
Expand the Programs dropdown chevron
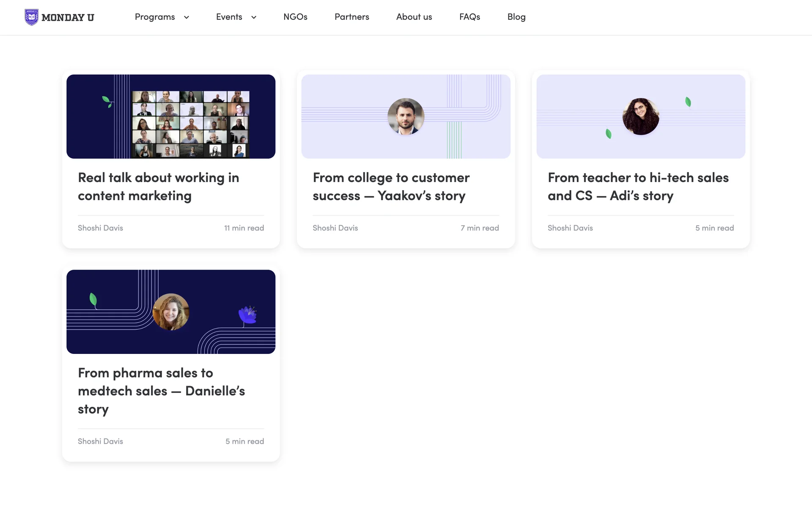tap(186, 17)
